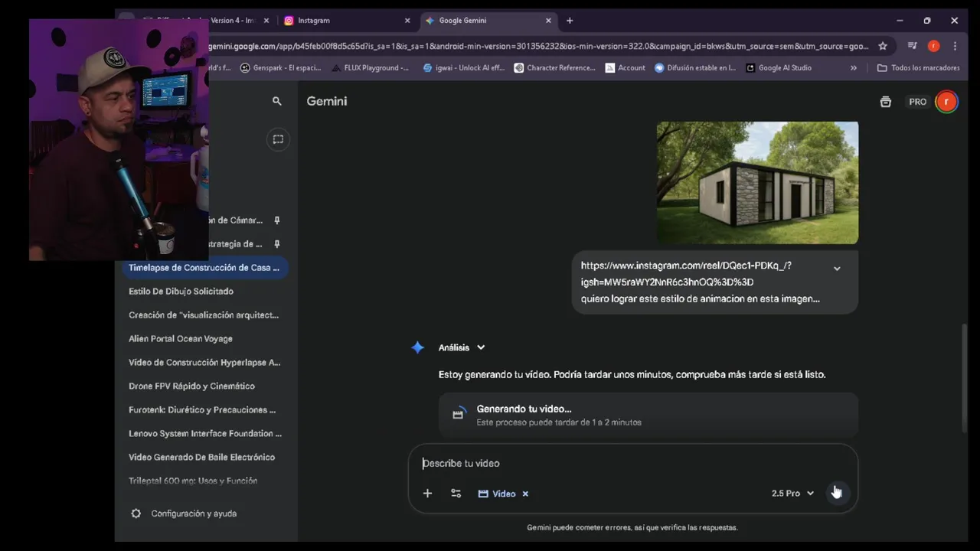Click the pin icon beside Cámar chat
The width and height of the screenshot is (980, 551).
[277, 220]
